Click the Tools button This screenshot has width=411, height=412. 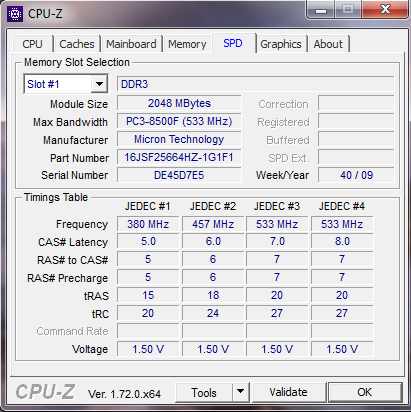pyautogui.click(x=204, y=392)
